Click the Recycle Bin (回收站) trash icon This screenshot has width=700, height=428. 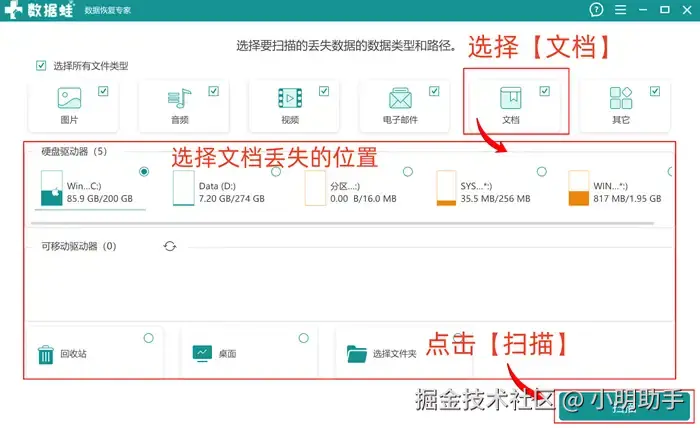pyautogui.click(x=46, y=355)
